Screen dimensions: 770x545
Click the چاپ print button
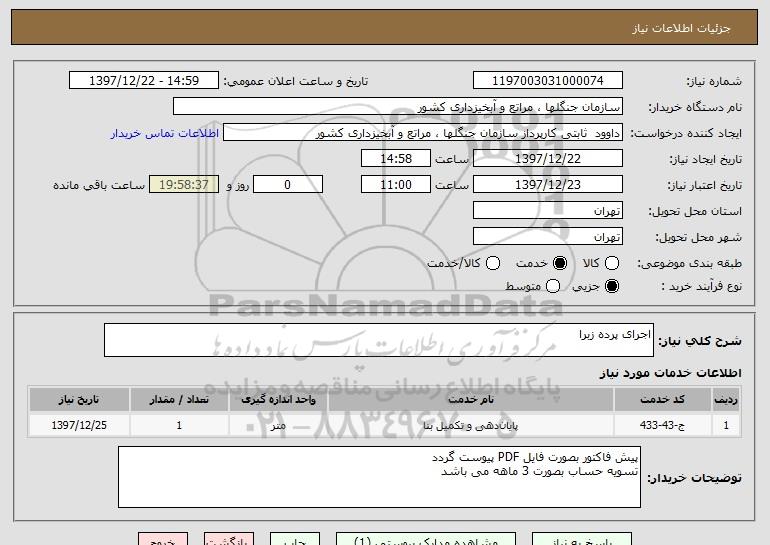(x=295, y=539)
